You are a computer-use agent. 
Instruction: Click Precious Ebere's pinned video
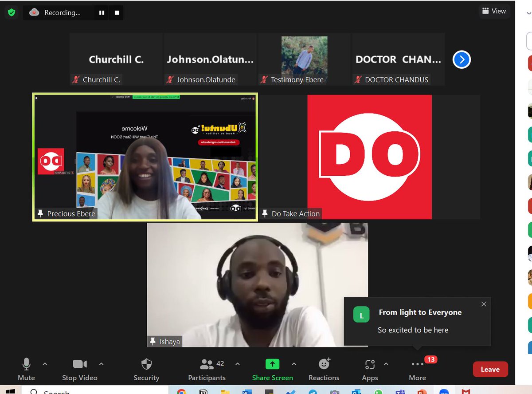tap(145, 157)
